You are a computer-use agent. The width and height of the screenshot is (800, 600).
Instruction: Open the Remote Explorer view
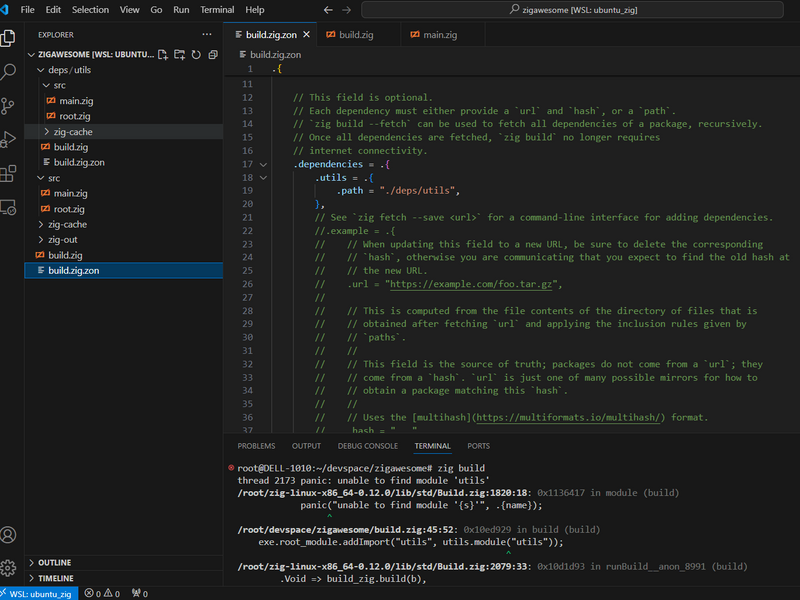[10, 207]
